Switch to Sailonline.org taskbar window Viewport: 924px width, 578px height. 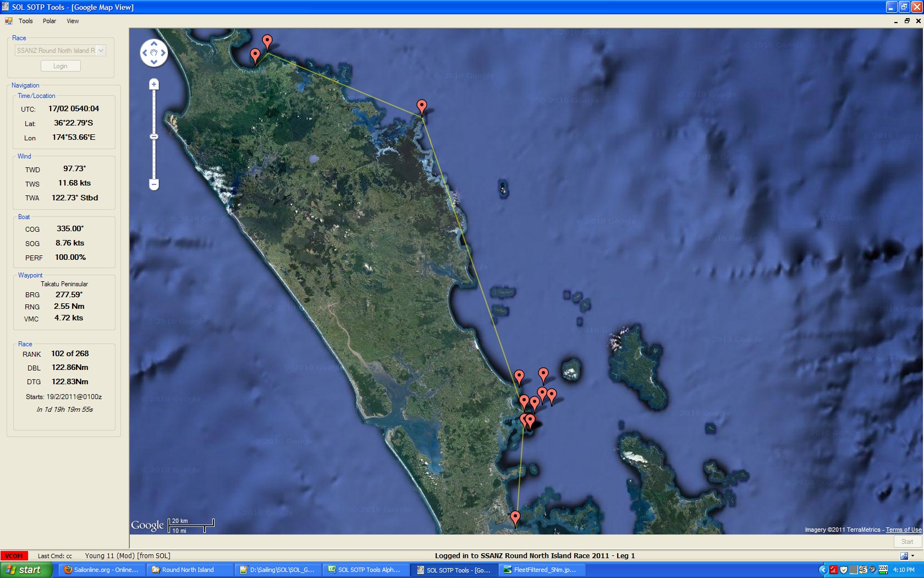(101, 570)
